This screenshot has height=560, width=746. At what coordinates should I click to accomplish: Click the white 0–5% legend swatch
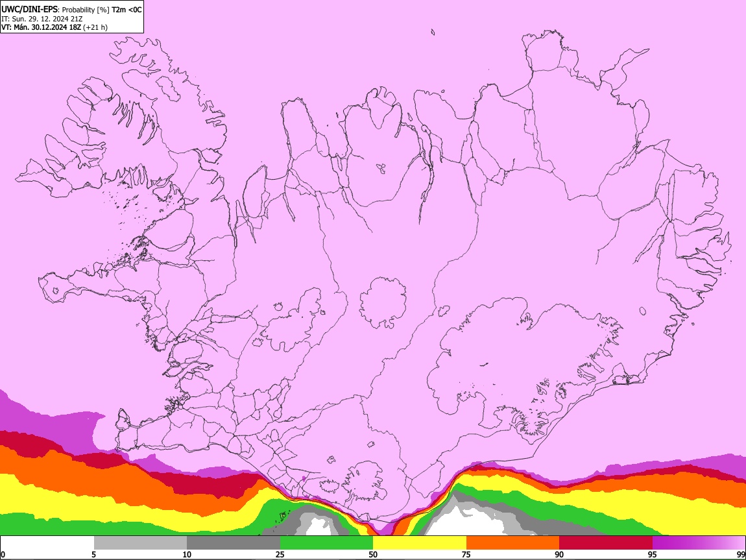47,542
